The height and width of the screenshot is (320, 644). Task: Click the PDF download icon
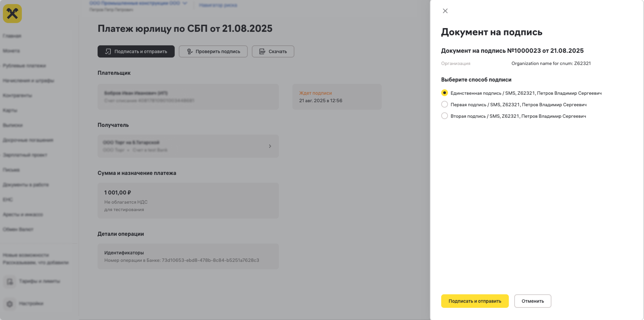[x=262, y=52]
